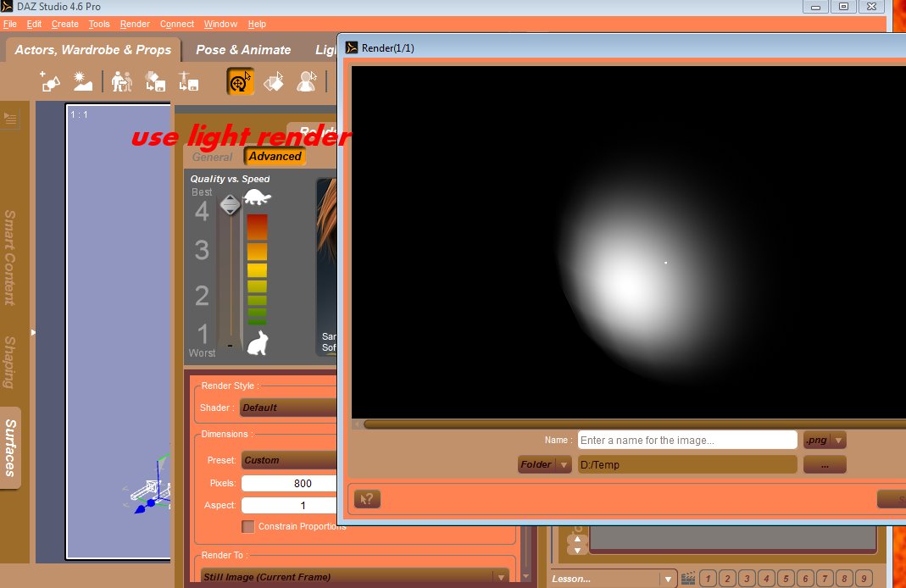Select the Advanced render settings tab

tap(275, 156)
